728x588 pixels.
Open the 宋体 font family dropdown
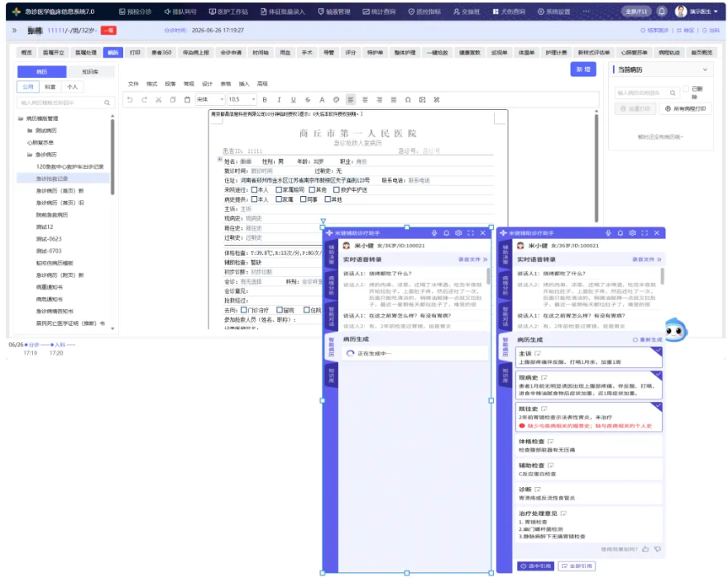tap(210, 99)
